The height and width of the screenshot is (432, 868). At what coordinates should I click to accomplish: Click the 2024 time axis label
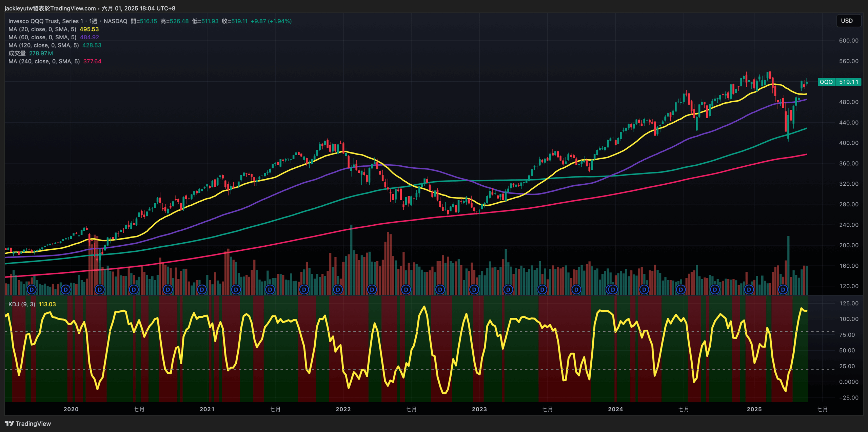tap(615, 409)
